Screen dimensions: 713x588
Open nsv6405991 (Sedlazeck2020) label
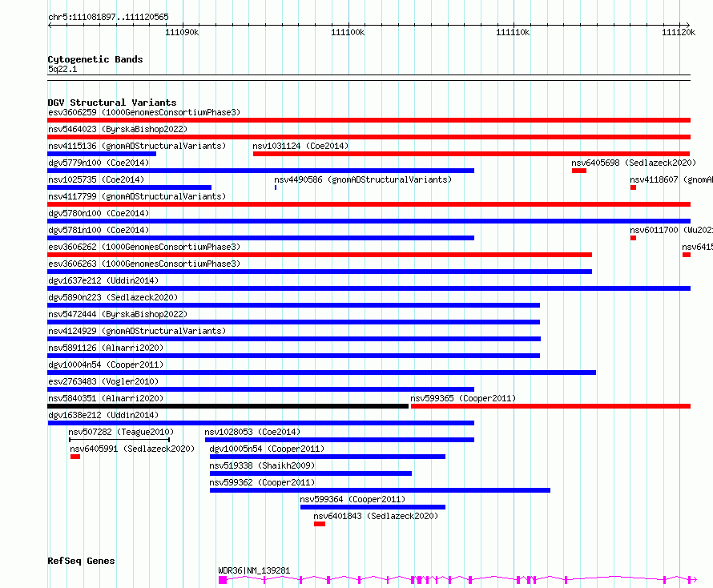132,449
